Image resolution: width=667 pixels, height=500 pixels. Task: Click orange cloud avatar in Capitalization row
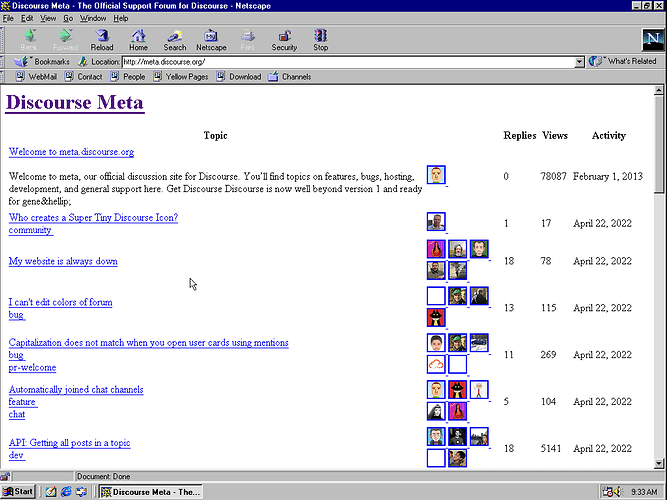pyautogui.click(x=436, y=364)
